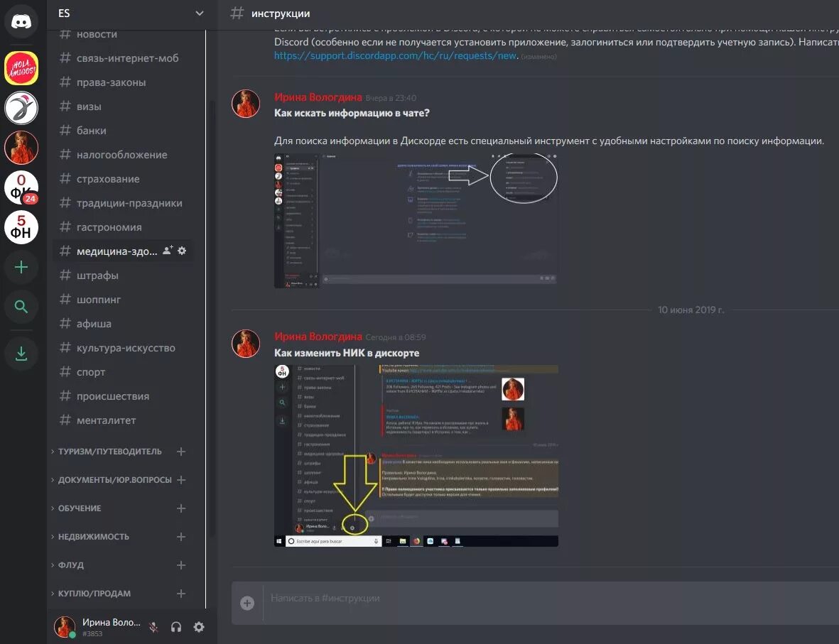Viewport: 839px width, 644px height.
Task: Open the 5 ФН server icon
Action: tap(21, 227)
